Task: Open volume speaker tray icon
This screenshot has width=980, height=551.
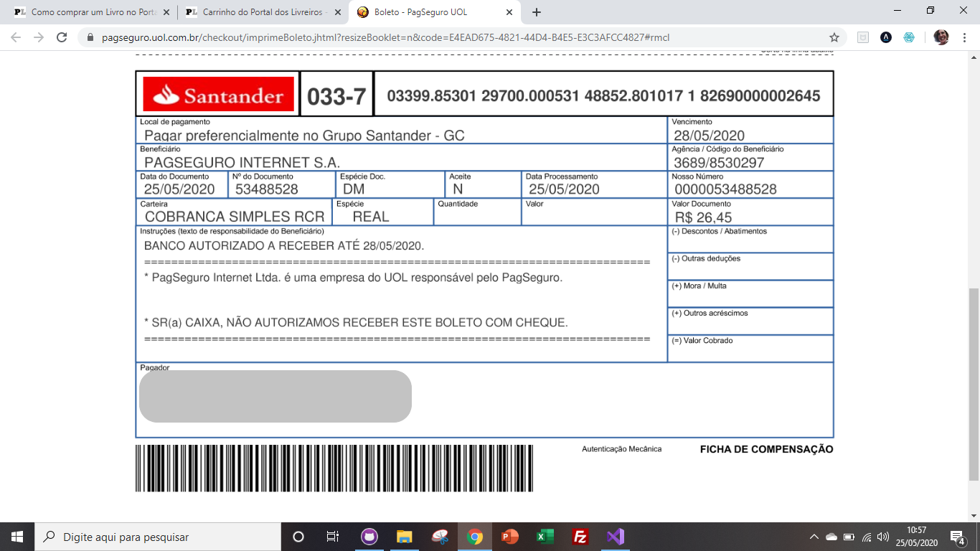Action: click(x=883, y=537)
